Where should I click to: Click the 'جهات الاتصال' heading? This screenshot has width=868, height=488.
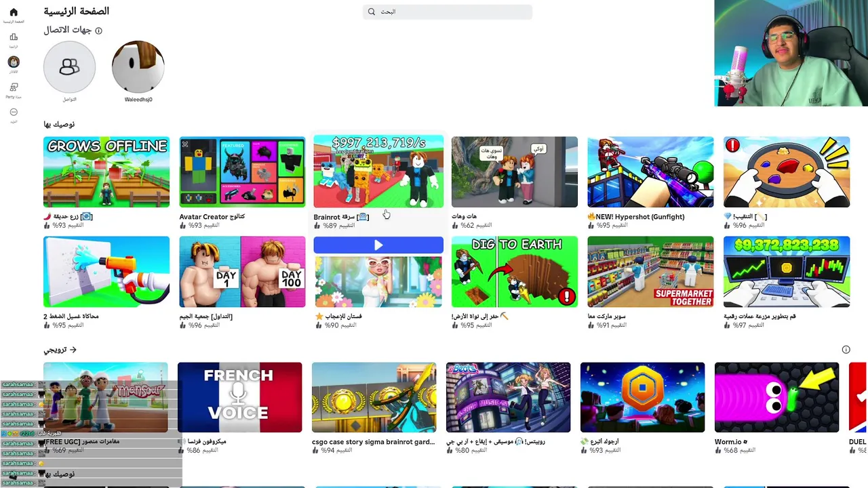click(67, 30)
